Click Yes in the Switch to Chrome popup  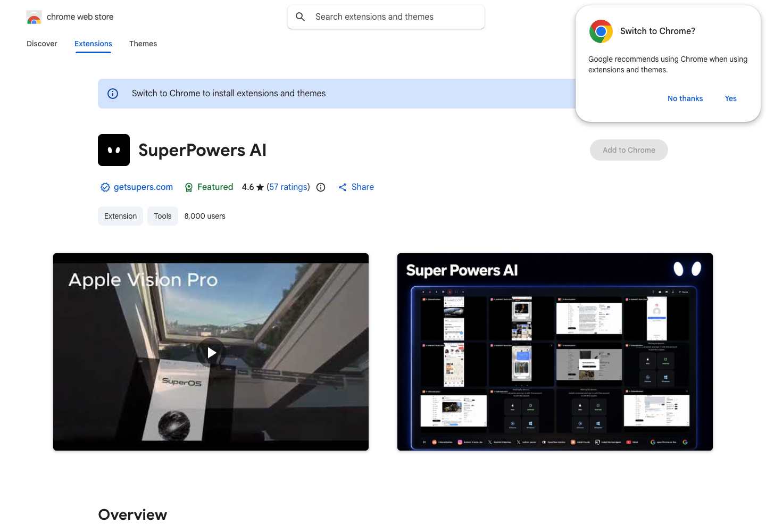pos(731,98)
